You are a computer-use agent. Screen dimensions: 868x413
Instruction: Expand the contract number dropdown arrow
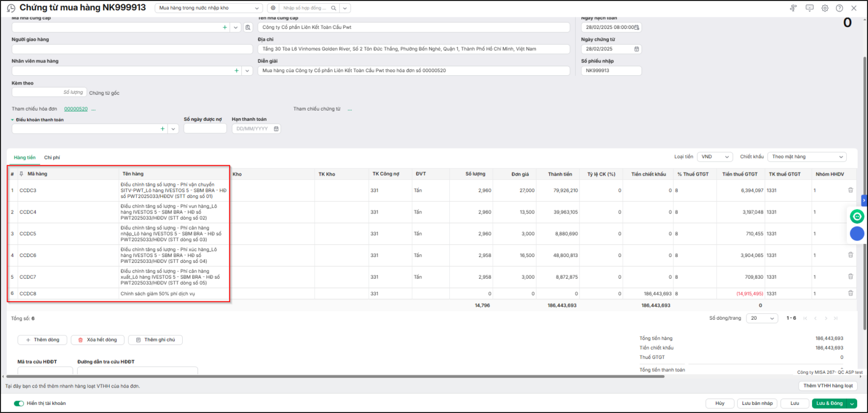tap(345, 8)
